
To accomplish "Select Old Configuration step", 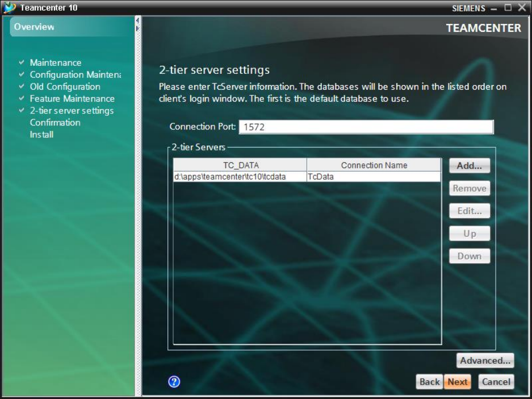I will 65,86.
